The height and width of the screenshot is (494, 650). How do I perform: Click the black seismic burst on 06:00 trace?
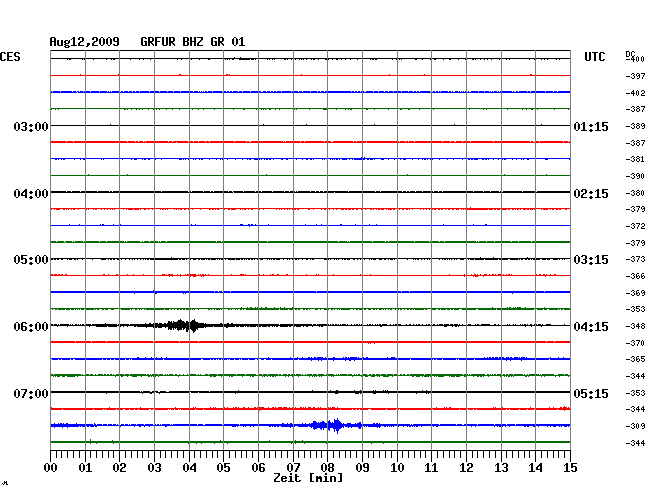pyautogui.click(x=182, y=325)
